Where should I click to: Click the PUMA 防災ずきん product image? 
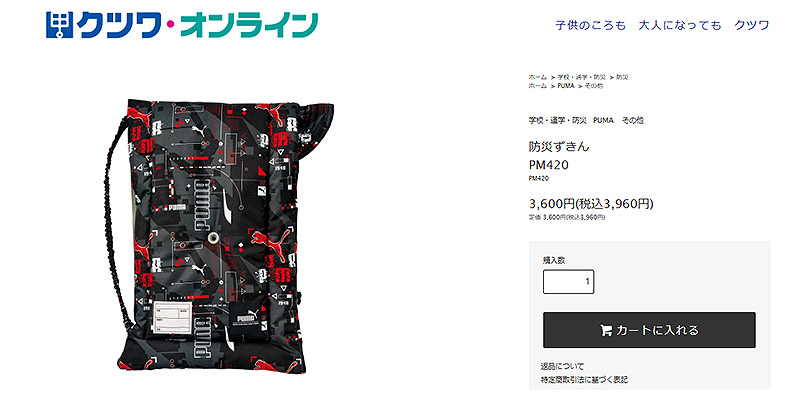(219, 236)
